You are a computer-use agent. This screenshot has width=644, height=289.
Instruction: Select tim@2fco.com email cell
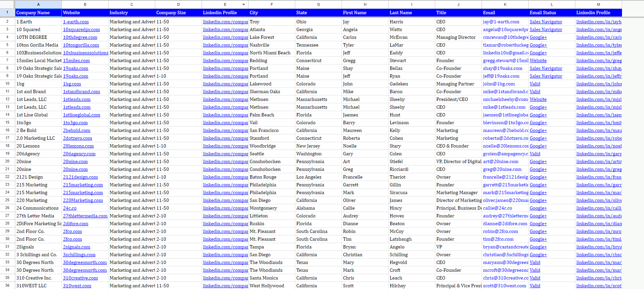[x=505, y=240]
